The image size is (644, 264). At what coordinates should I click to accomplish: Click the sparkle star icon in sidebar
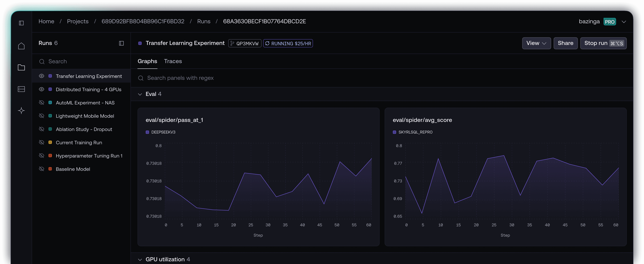coord(21,110)
